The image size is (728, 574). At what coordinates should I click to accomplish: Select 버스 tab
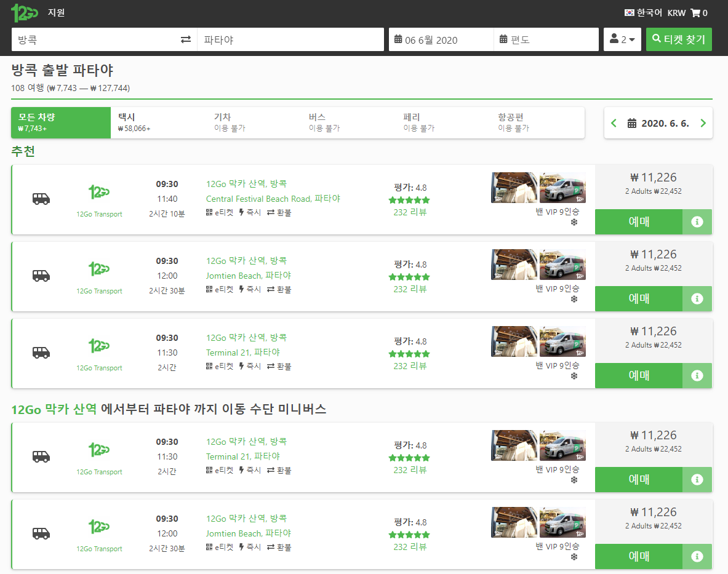pos(348,122)
